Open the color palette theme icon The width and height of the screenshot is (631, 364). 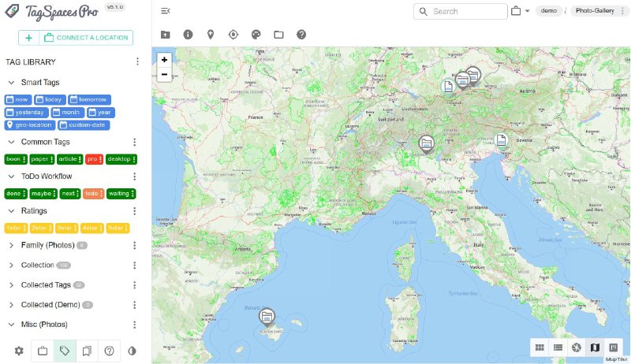tap(256, 35)
